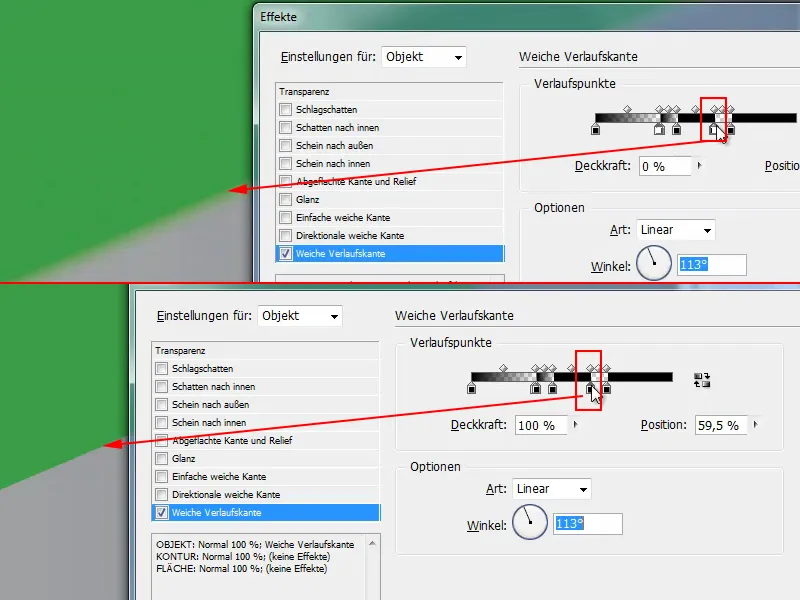Click the FLÄCHE: Normal 100 % summary line
Image resolution: width=800 pixels, height=600 pixels.
tap(242, 568)
